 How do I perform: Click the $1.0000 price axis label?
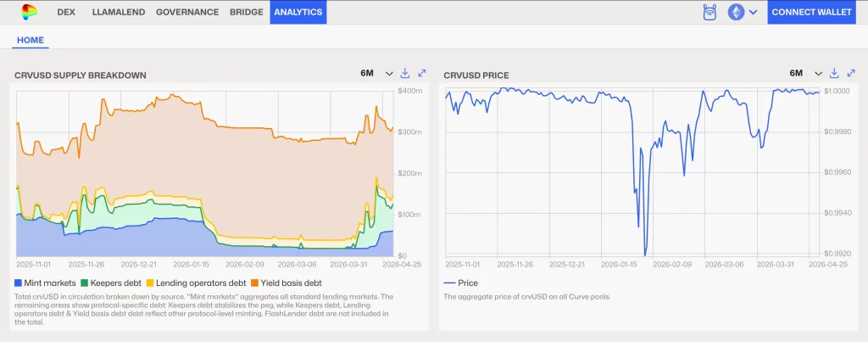pyautogui.click(x=837, y=90)
